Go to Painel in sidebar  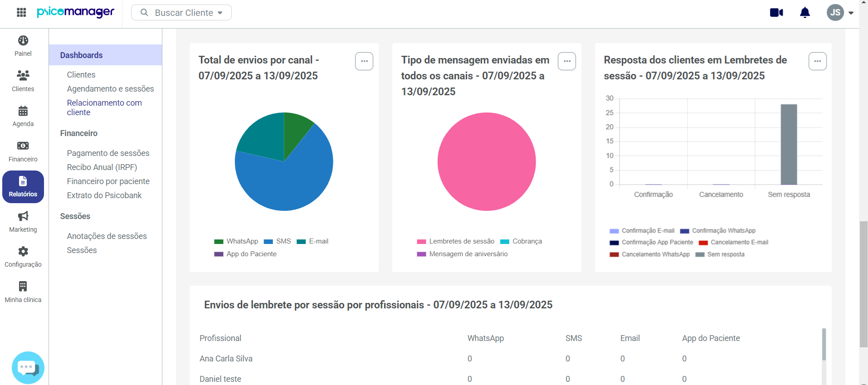tap(23, 46)
